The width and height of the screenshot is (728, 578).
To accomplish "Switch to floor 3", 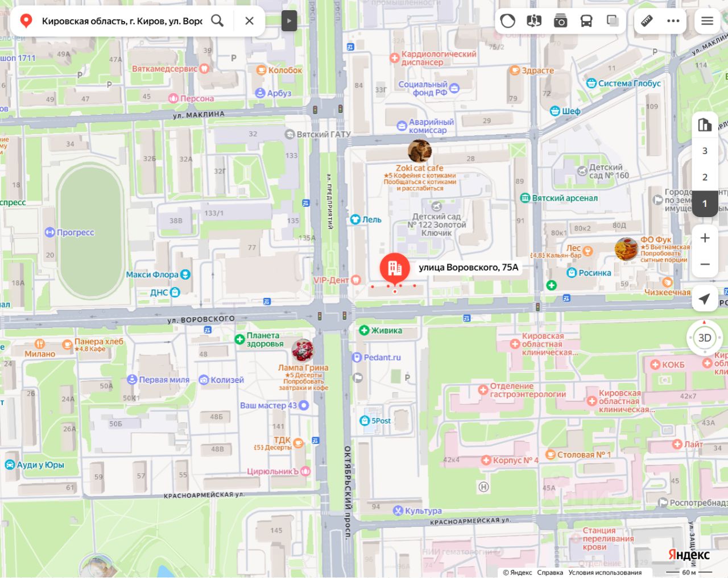I will coord(705,151).
